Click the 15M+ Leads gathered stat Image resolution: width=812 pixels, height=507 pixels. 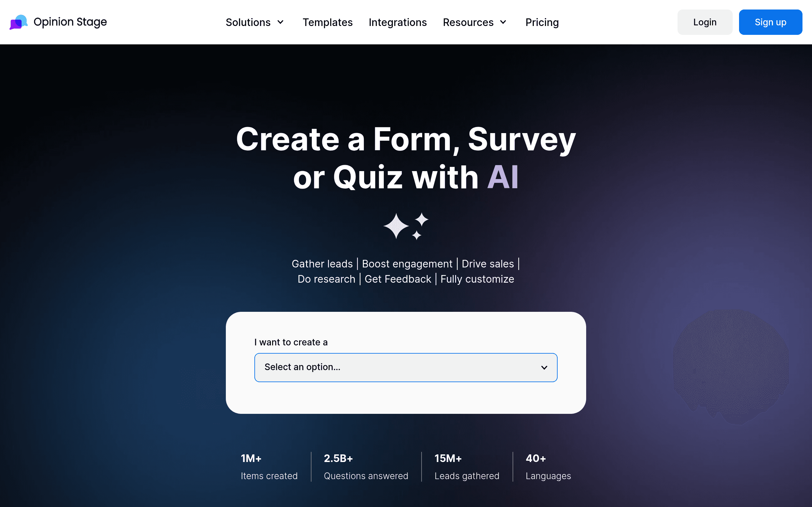point(466,467)
